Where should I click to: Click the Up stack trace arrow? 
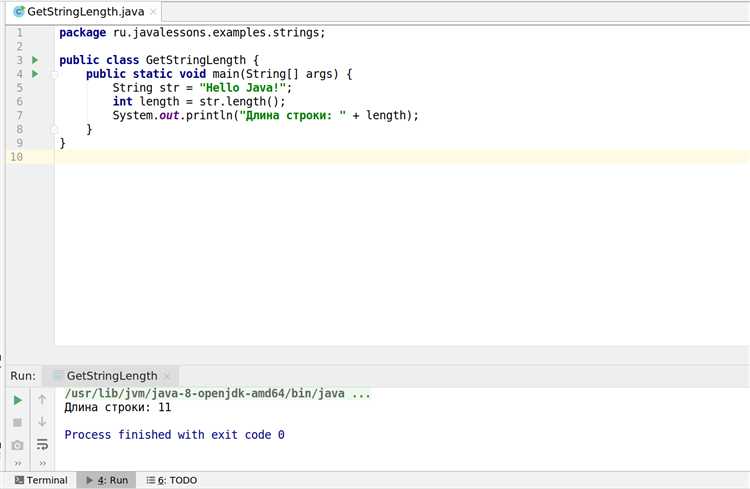[x=42, y=400]
